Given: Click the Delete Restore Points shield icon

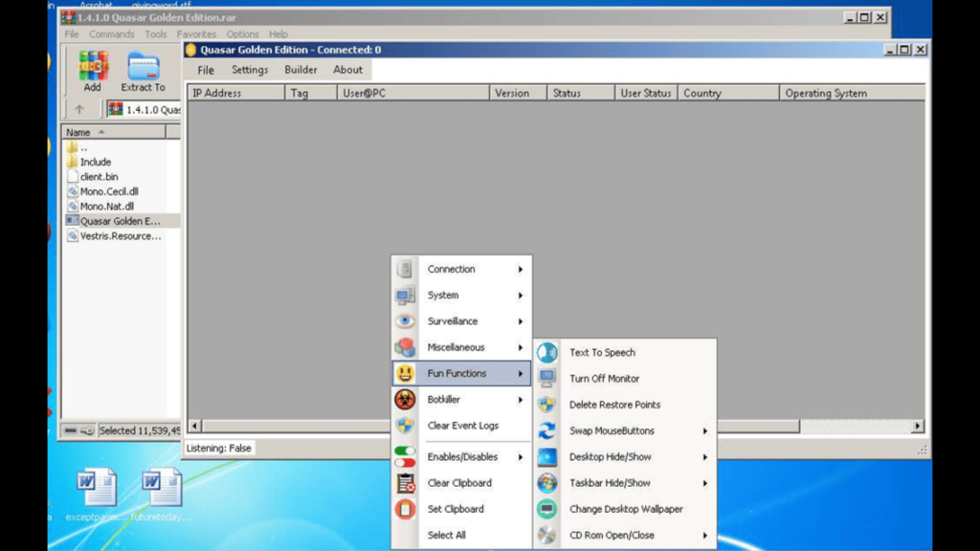Looking at the screenshot, I should 546,405.
